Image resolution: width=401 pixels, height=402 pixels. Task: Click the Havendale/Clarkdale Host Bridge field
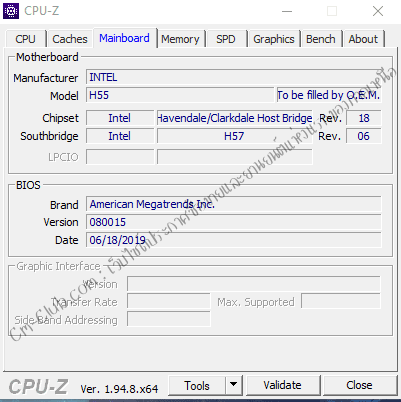235,118
